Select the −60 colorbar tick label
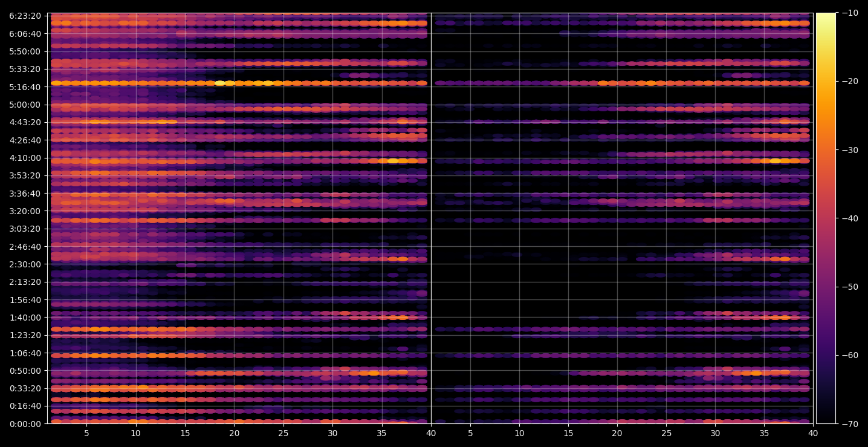Viewport: 868px width, 447px height. click(x=850, y=355)
